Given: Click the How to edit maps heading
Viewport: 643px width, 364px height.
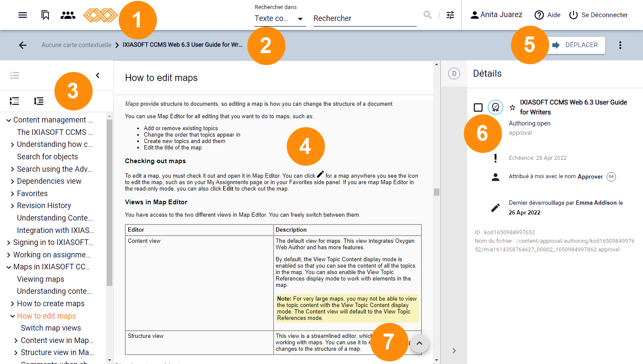Looking at the screenshot, I should click(161, 78).
